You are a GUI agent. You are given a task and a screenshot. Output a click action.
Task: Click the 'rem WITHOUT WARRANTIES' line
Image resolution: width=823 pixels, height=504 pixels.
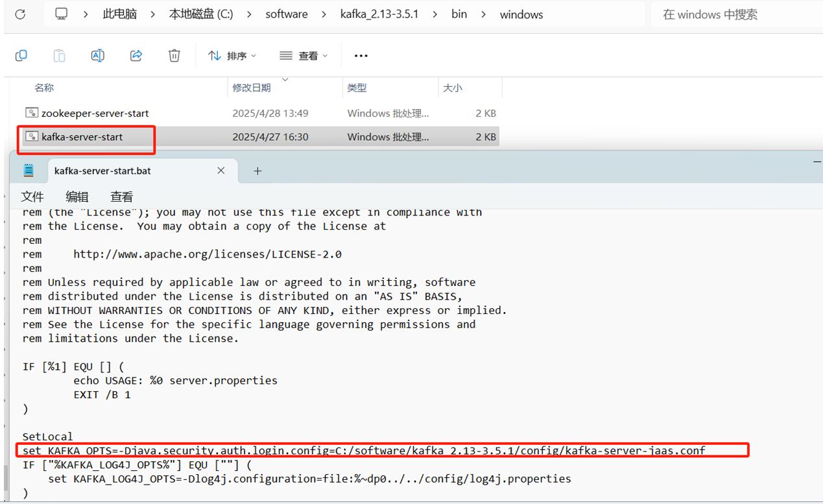pos(265,310)
